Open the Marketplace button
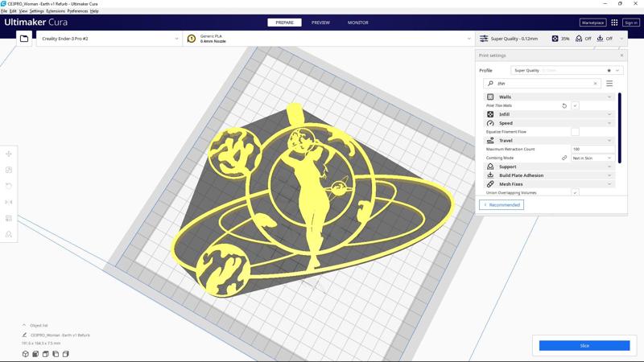Image resolution: width=644 pixels, height=362 pixels. pos(592,23)
